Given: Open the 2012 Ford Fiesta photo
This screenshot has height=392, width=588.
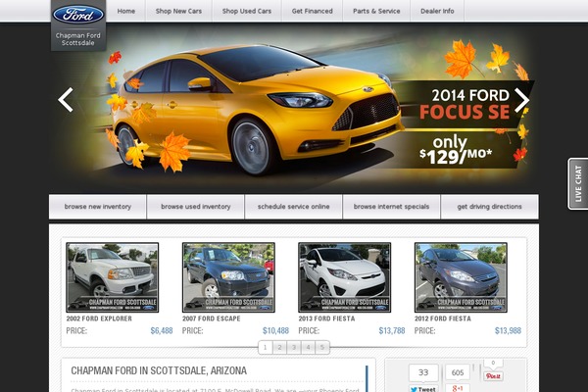Looking at the screenshot, I should 461,277.
